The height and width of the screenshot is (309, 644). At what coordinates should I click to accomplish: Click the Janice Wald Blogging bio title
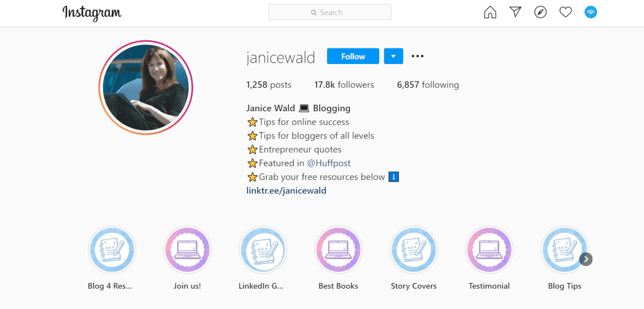(298, 108)
